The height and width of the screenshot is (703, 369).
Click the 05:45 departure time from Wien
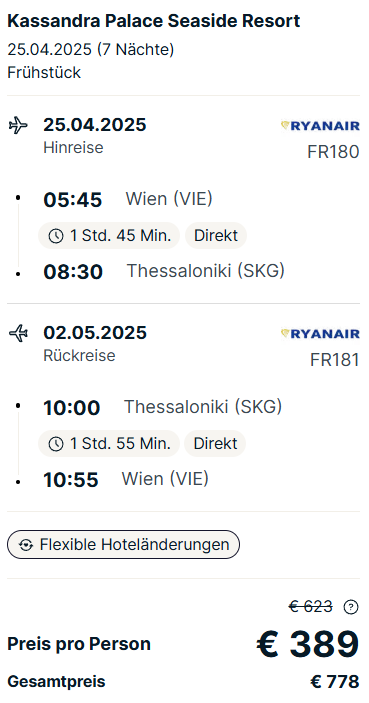coord(73,200)
